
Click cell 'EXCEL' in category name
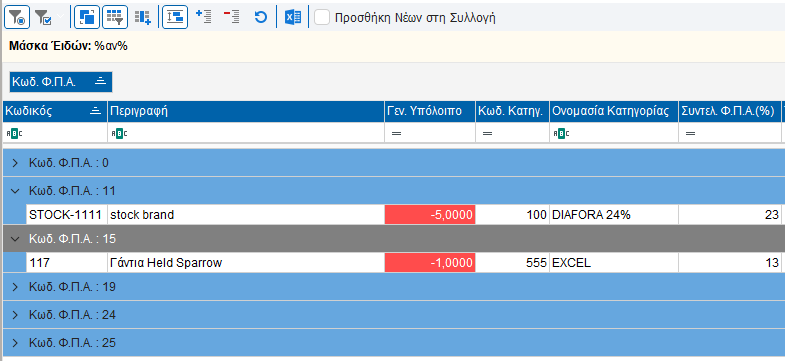click(x=614, y=263)
